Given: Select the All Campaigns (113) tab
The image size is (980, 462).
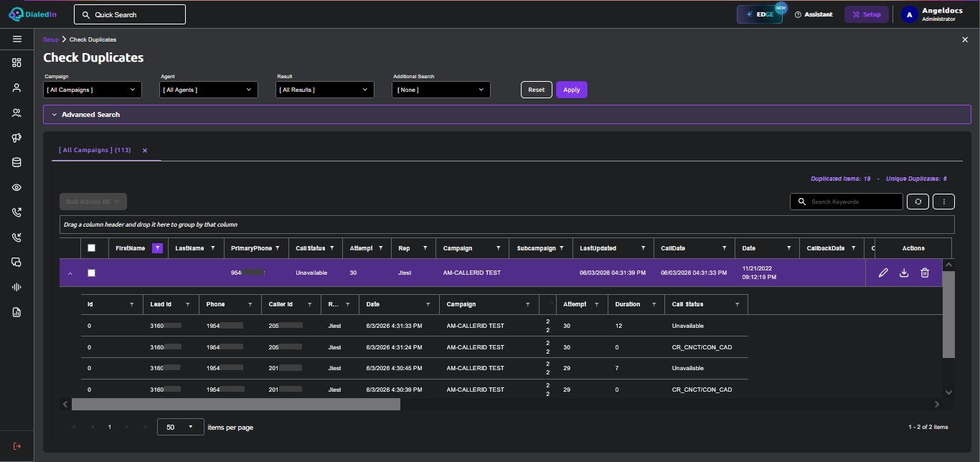Looking at the screenshot, I should (95, 151).
